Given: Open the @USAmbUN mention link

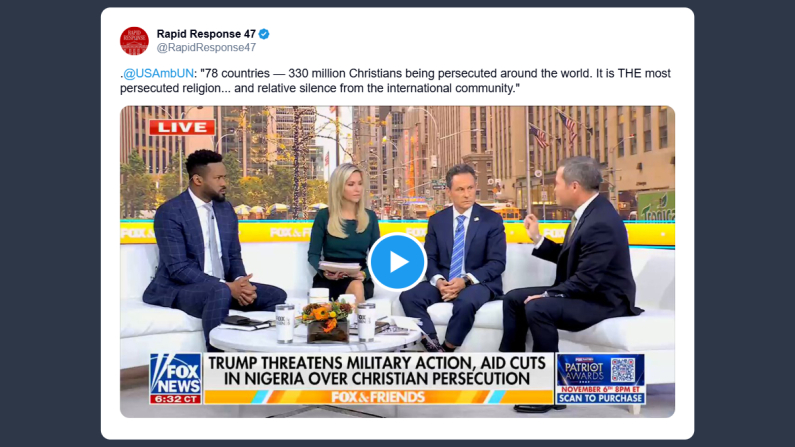Looking at the screenshot, I should pyautogui.click(x=158, y=73).
